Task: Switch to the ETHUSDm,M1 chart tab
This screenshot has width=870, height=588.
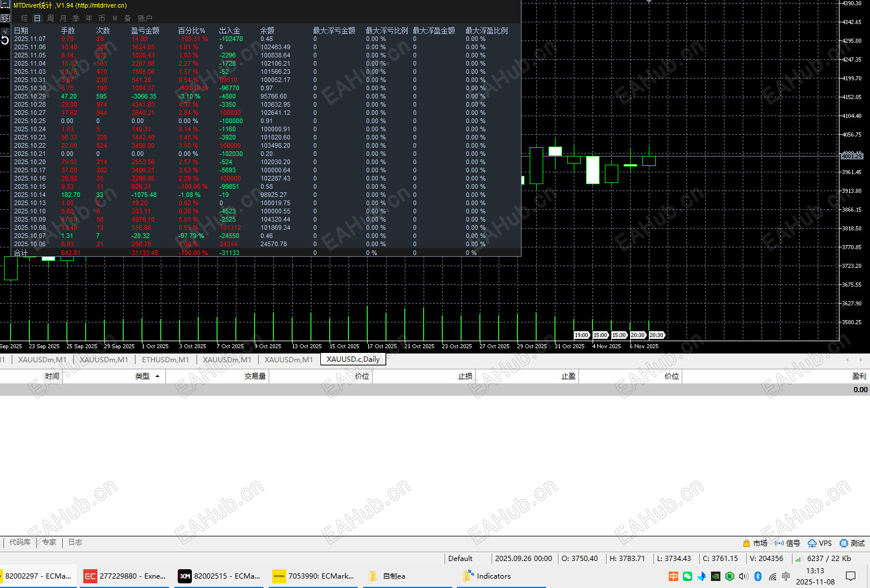Action: point(165,359)
